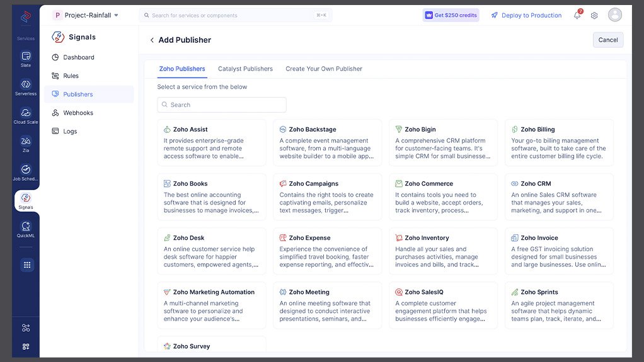Click the Zoho Campaigns card icon
The width and height of the screenshot is (644, 362).
pos(283,183)
